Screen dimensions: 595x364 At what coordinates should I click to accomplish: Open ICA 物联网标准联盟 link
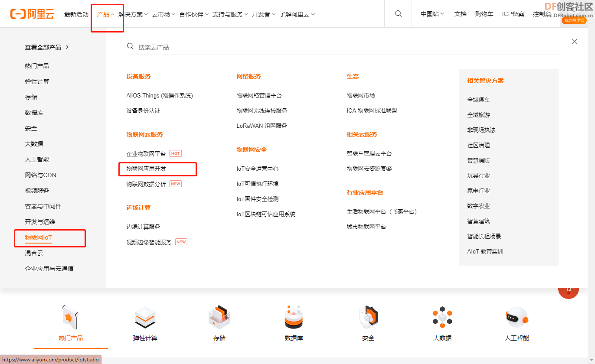click(x=372, y=110)
